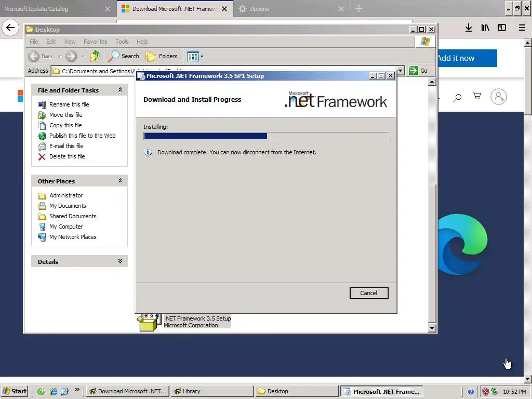This screenshot has height=399, width=532.
Task: Click Rename this file
Action: 69,104
